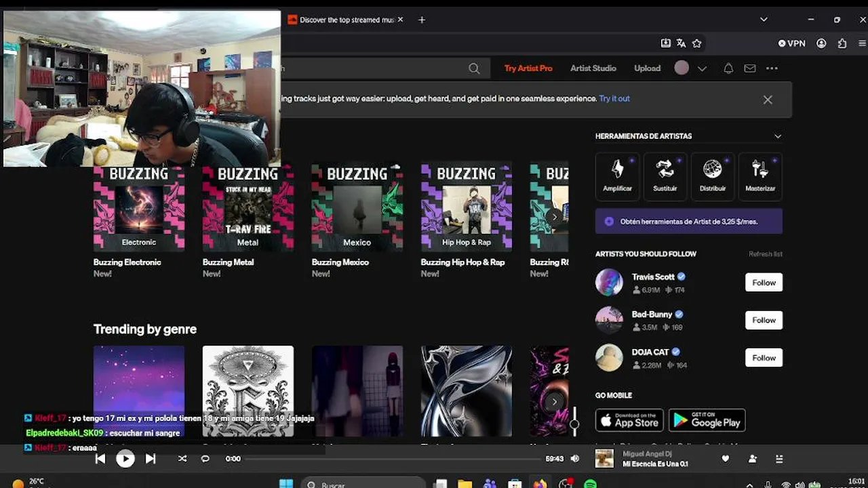Open the Try Artist Pro page
The height and width of the screenshot is (488, 868).
pyautogui.click(x=528, y=68)
